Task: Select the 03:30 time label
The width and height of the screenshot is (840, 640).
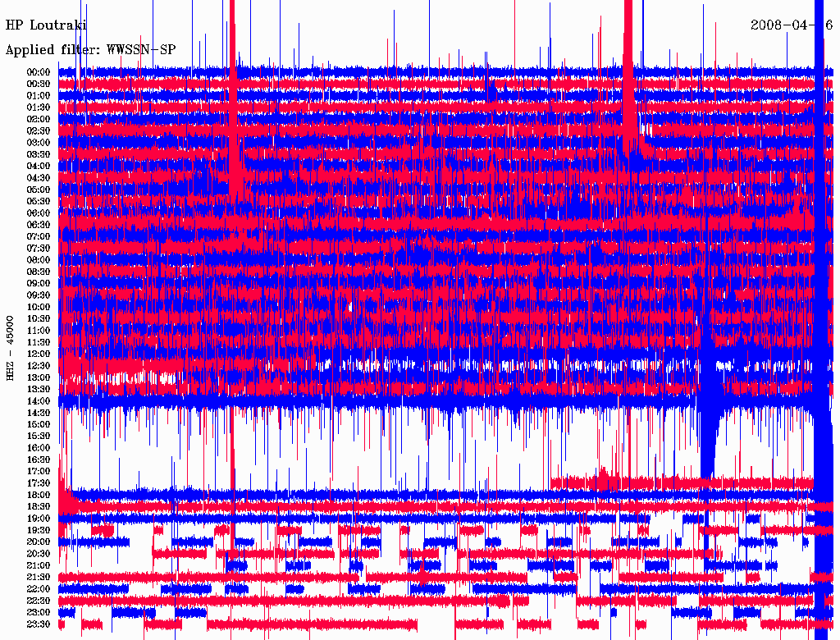Action: coord(39,154)
